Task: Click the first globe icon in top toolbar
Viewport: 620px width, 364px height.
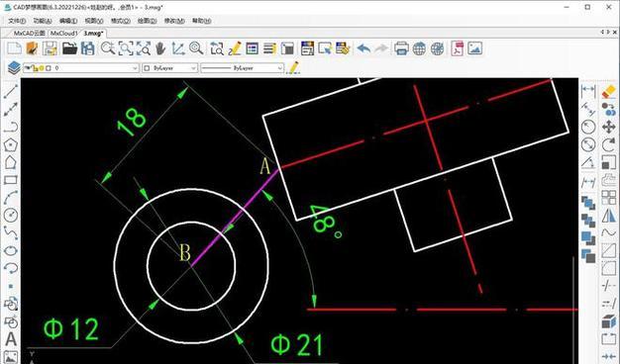Action: (419, 48)
